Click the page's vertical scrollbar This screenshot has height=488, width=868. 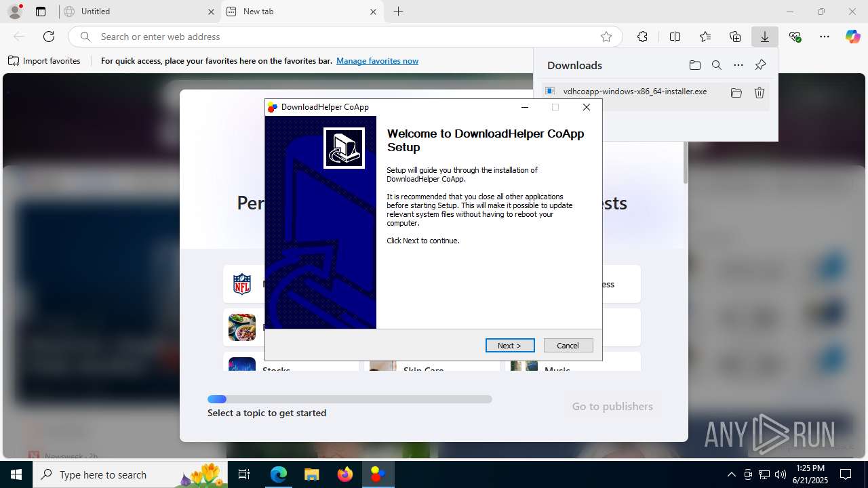click(685, 163)
